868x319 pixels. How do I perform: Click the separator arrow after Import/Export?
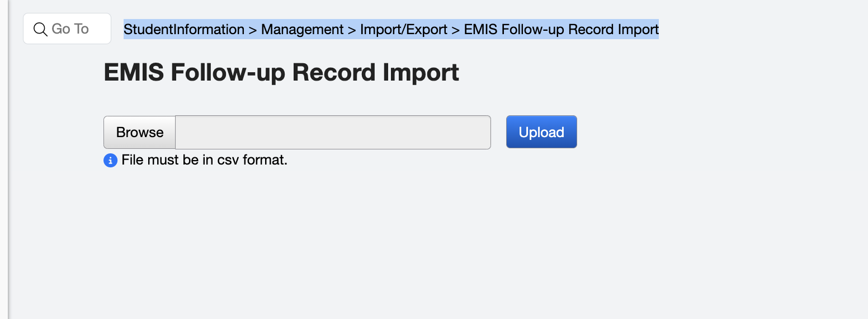point(456,30)
